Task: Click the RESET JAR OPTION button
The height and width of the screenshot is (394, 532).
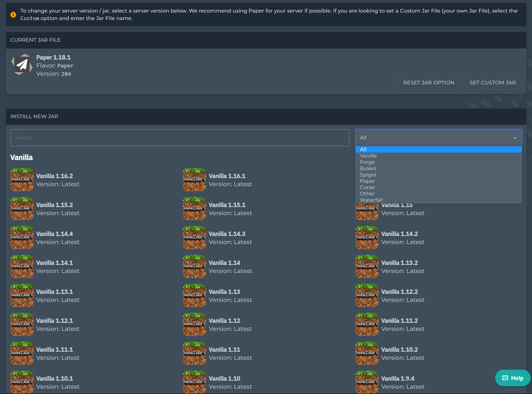Action: (x=429, y=83)
